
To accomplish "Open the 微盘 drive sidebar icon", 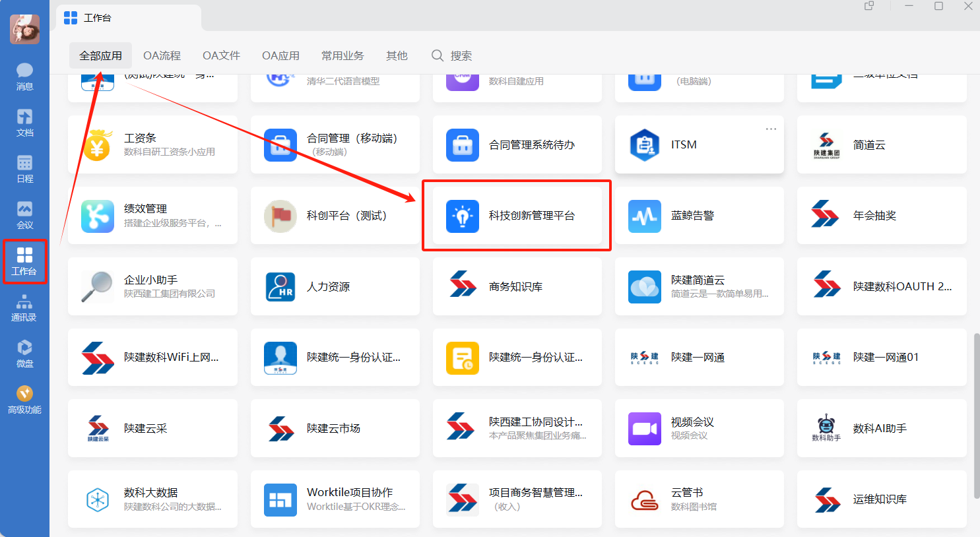I will coord(24,354).
